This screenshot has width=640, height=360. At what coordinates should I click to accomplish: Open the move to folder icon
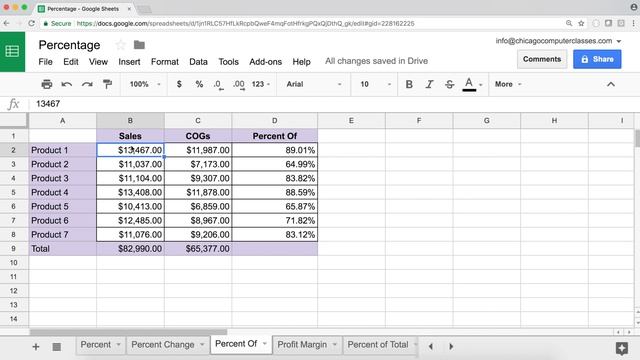139,44
